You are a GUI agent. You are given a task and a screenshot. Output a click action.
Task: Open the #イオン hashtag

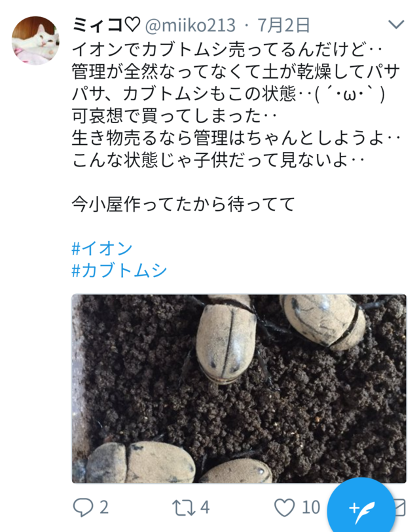click(x=102, y=248)
